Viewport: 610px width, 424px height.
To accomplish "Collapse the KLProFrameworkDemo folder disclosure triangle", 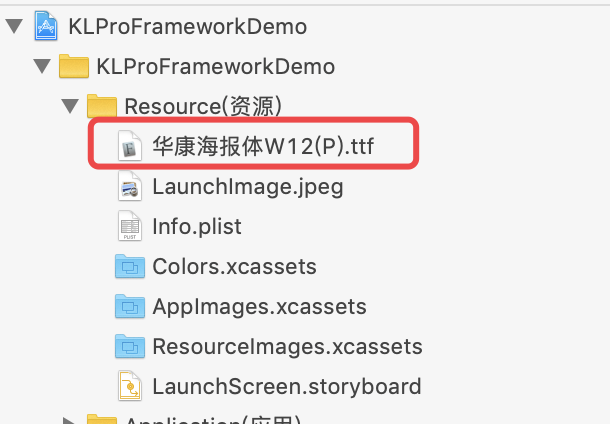I will click(42, 66).
